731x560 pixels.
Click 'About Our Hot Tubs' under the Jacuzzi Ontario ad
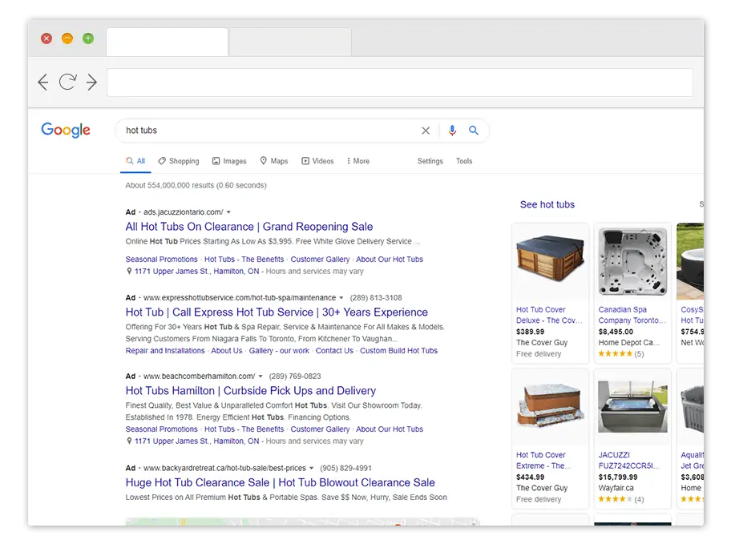(390, 259)
